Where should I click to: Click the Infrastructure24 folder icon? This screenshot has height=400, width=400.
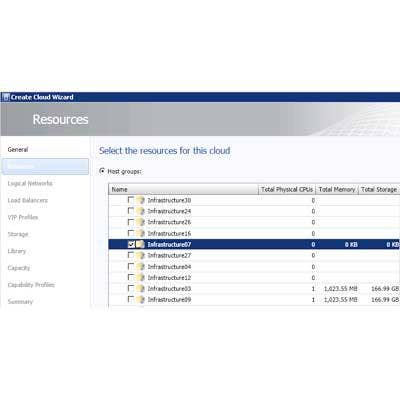[140, 211]
